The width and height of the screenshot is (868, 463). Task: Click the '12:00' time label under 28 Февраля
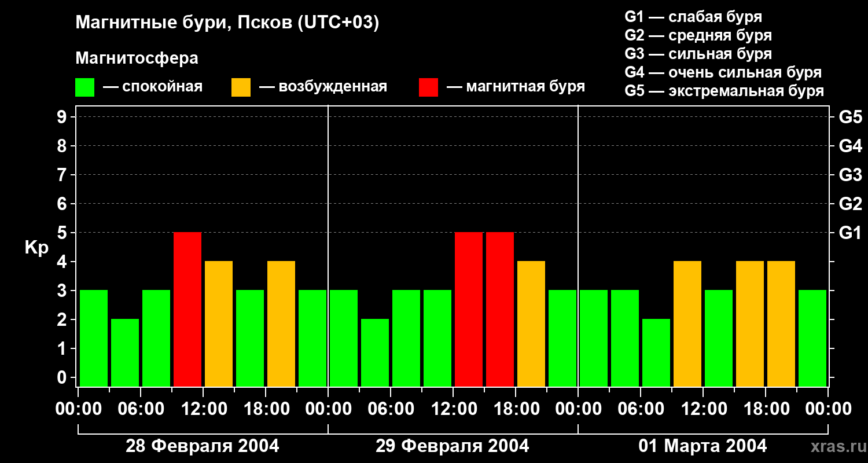click(x=203, y=409)
